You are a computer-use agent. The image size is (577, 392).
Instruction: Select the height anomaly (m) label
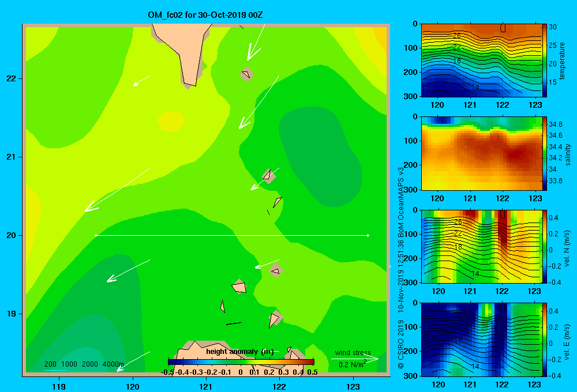(239, 352)
